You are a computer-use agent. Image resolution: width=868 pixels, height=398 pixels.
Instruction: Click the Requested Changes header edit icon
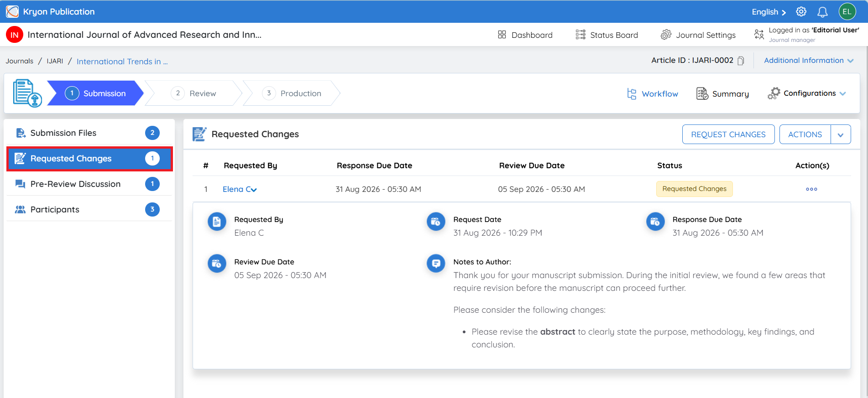tap(199, 134)
